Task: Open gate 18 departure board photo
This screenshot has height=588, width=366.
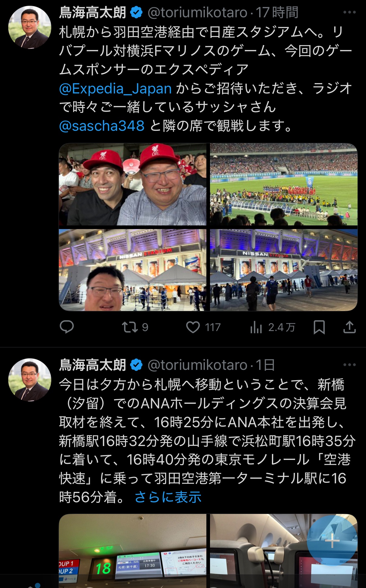Action: (x=133, y=551)
